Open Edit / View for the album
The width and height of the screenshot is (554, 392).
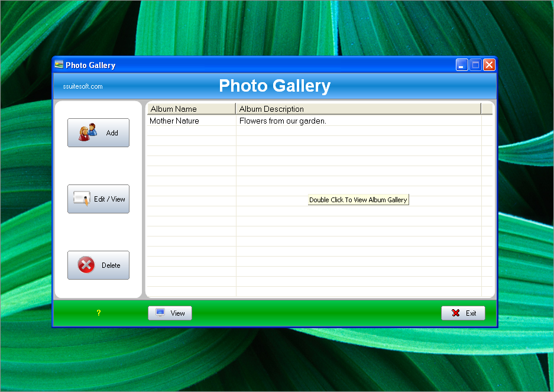pyautogui.click(x=98, y=199)
